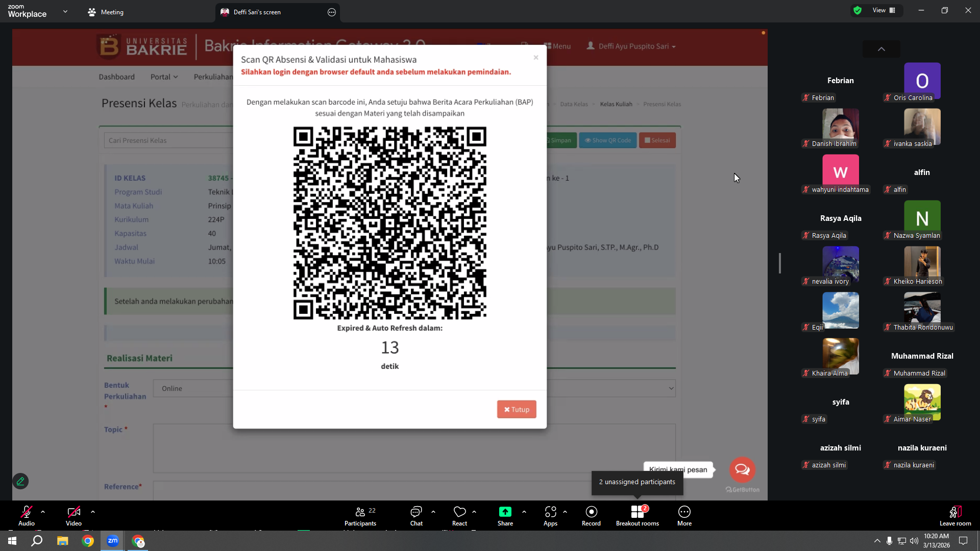This screenshot has height=551, width=980.
Task: Open the React menu
Action: [x=459, y=515]
